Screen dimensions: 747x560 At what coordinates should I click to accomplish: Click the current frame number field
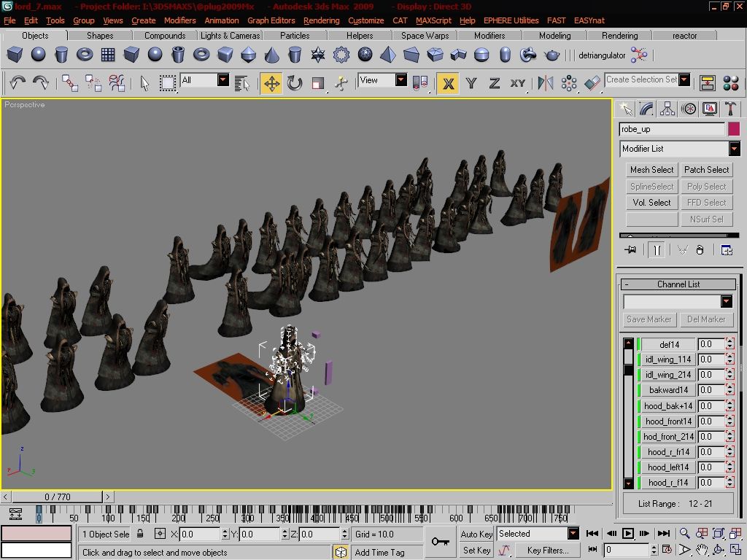626,550
